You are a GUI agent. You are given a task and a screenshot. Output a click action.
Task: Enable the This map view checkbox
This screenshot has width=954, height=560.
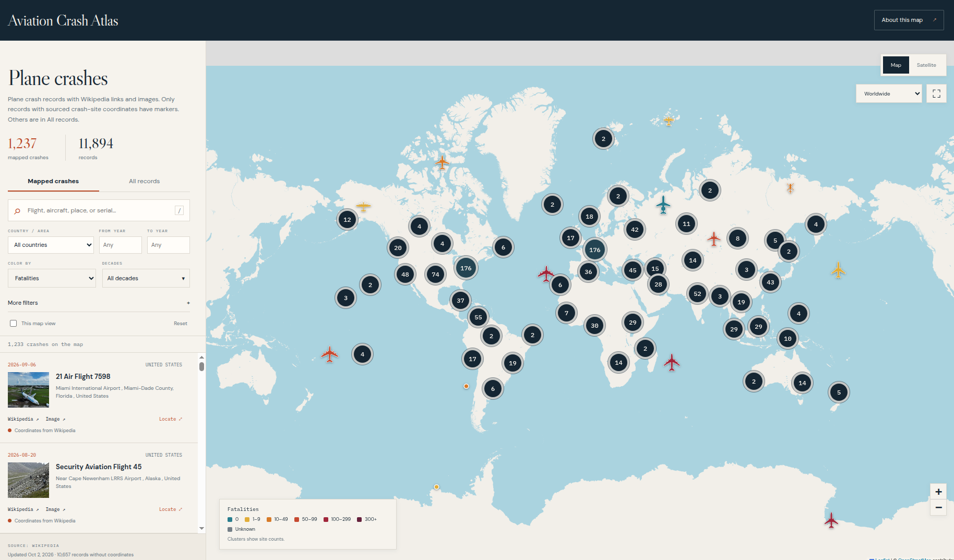click(14, 324)
